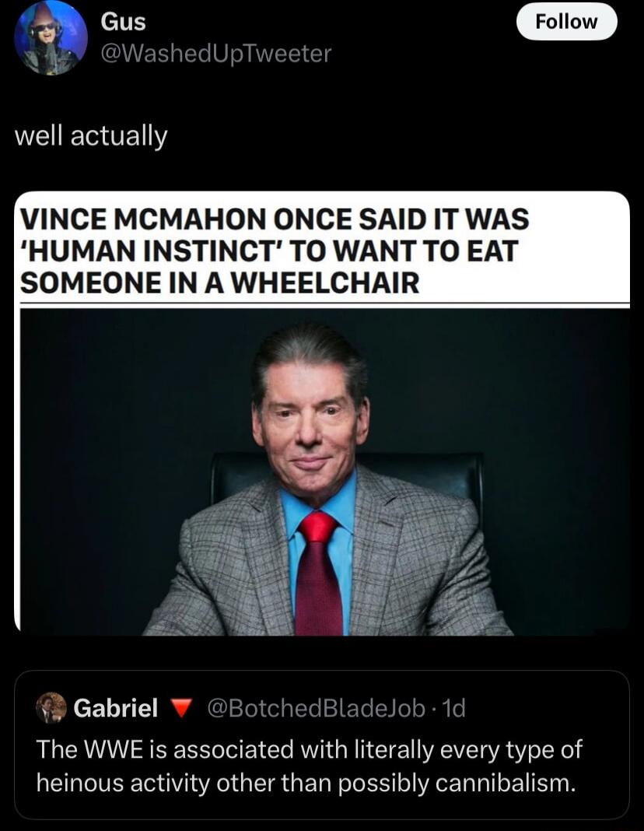Image resolution: width=644 pixels, height=831 pixels.
Task: Click 'The WWE is associated' line
Action: pyautogui.click(x=309, y=750)
